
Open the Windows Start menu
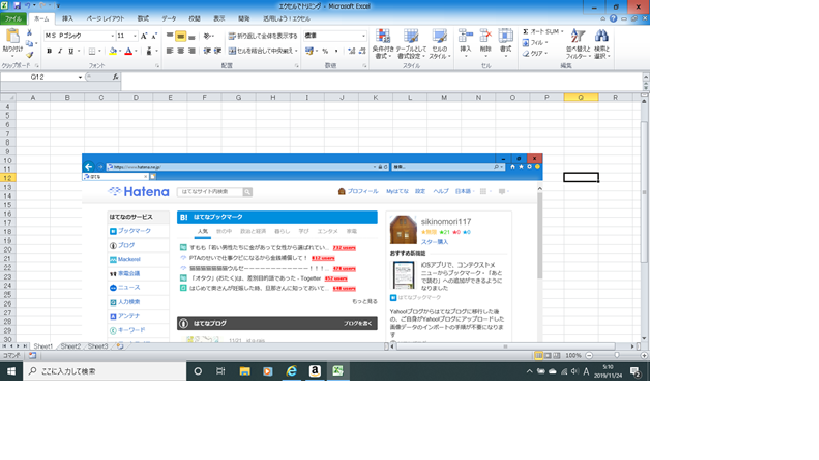click(x=11, y=371)
